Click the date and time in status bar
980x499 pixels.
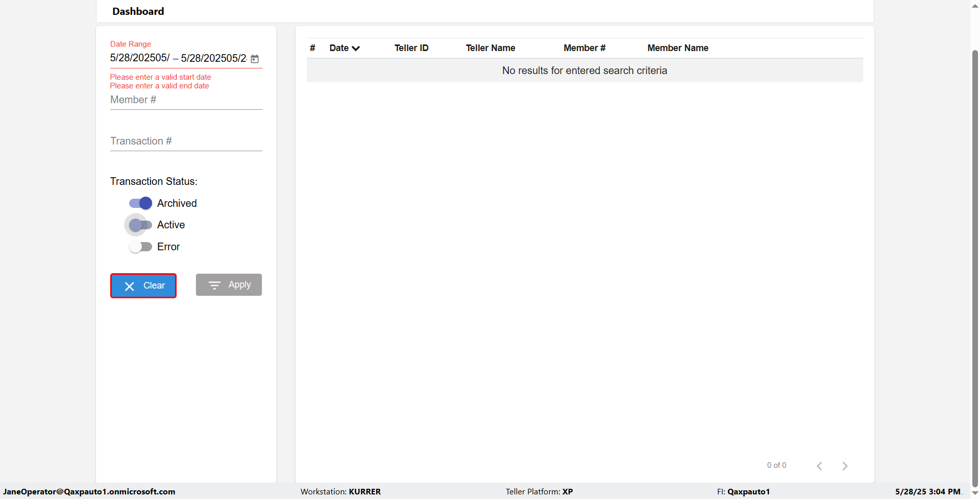point(928,491)
